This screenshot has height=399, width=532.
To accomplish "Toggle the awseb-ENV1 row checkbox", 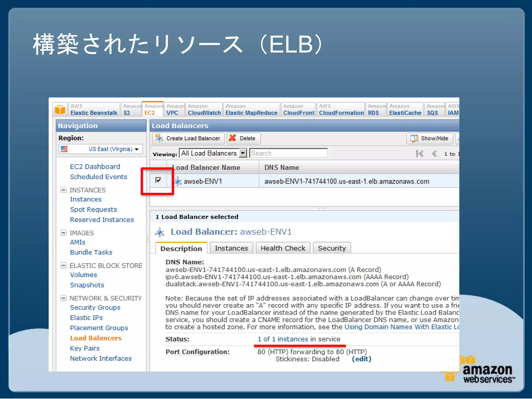I will point(158,180).
